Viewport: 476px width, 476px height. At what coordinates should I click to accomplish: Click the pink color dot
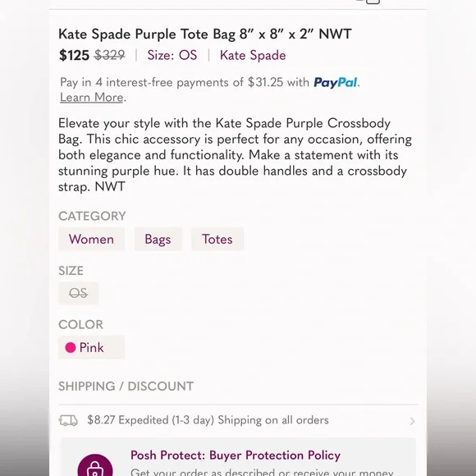(71, 348)
